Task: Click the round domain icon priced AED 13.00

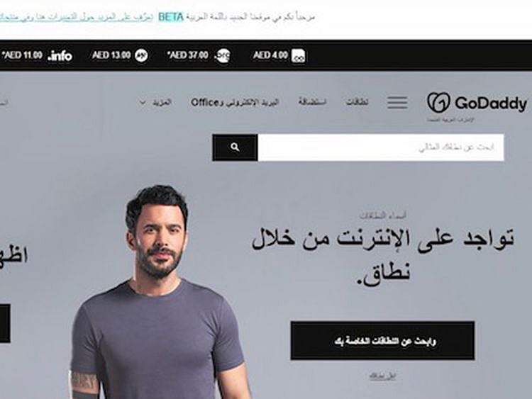Action: [141, 55]
